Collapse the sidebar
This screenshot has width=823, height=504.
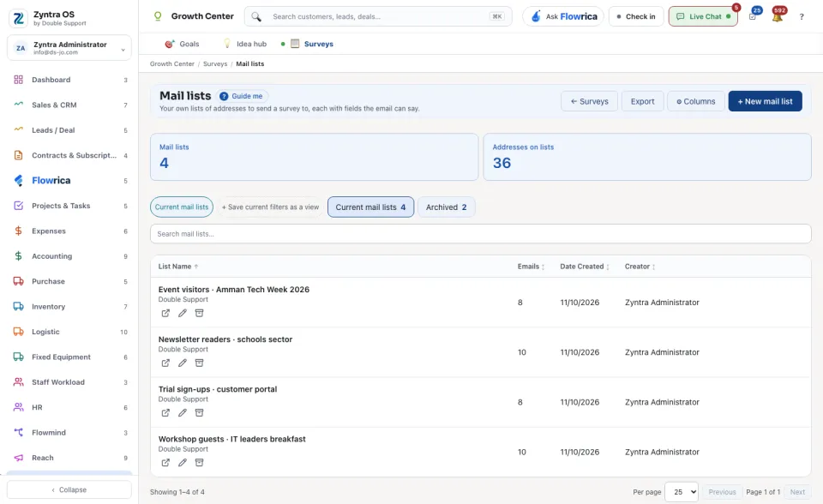coord(69,489)
